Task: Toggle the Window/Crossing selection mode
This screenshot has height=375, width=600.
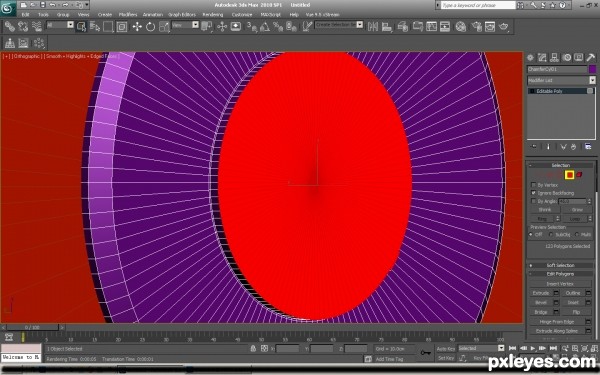Action: [122, 26]
